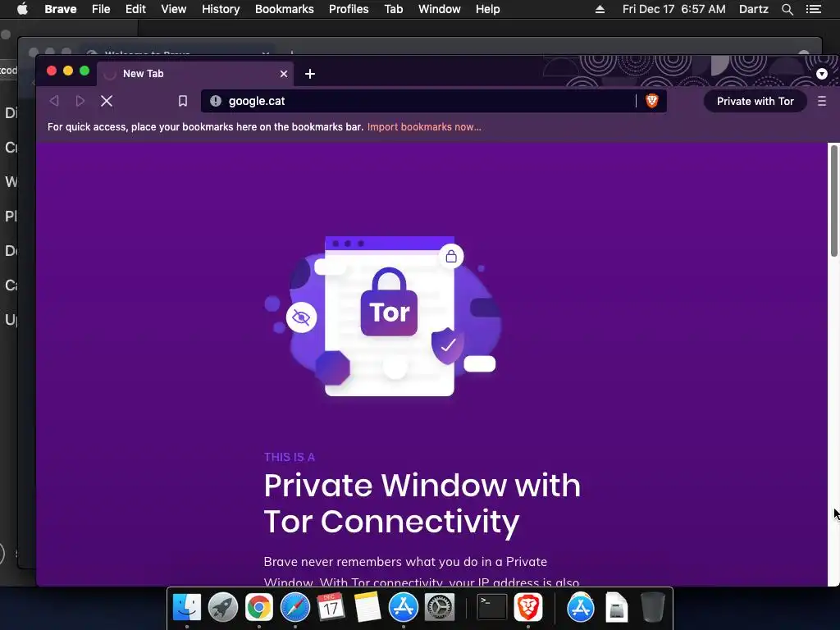
Task: Stop loading the page with the X button
Action: tap(107, 101)
